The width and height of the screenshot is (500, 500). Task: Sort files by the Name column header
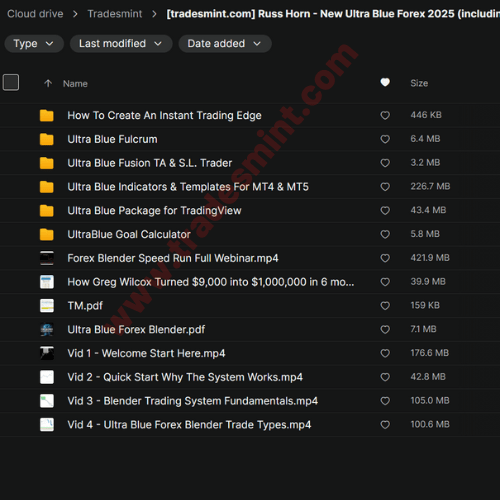tap(75, 84)
